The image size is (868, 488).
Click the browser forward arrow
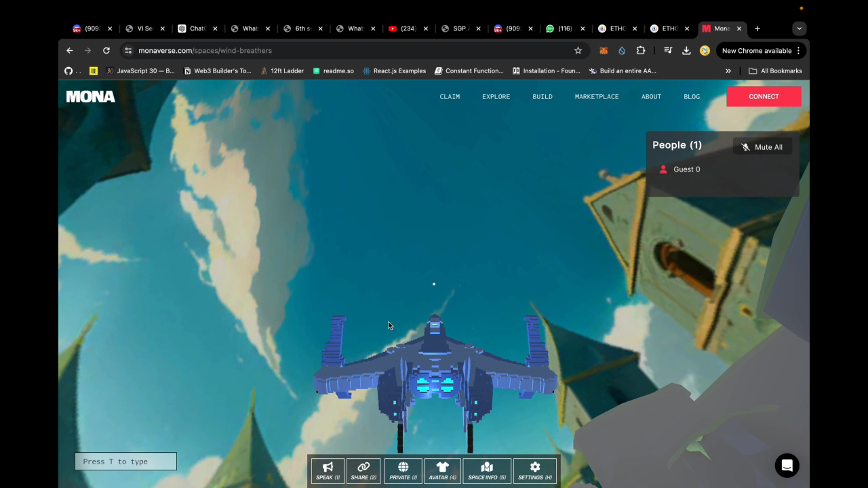point(87,50)
